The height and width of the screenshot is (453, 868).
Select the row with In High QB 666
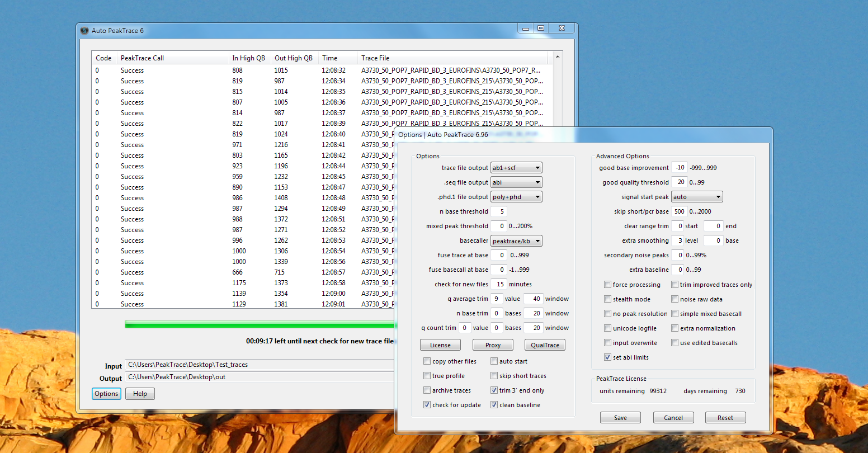click(243, 272)
